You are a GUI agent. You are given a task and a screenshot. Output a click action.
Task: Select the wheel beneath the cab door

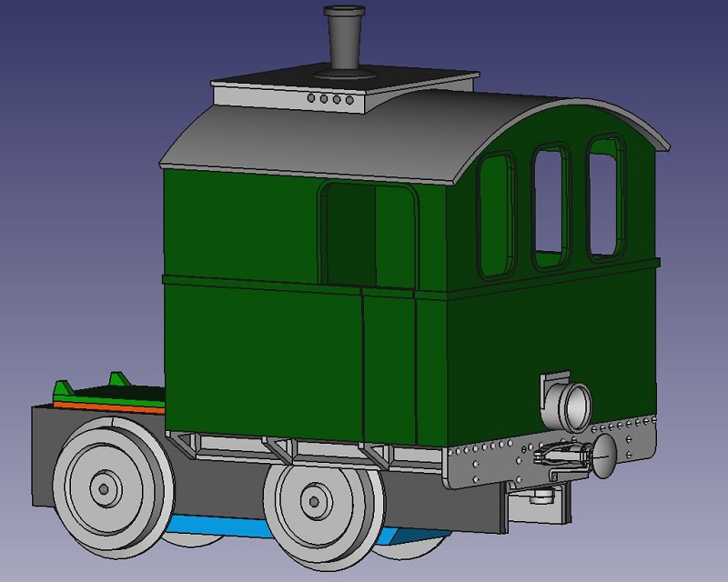324,513
